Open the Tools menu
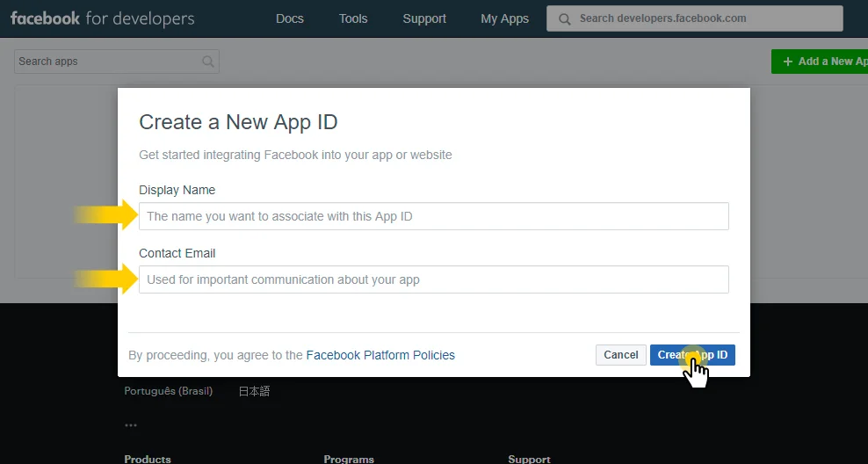The height and width of the screenshot is (464, 868). point(353,18)
